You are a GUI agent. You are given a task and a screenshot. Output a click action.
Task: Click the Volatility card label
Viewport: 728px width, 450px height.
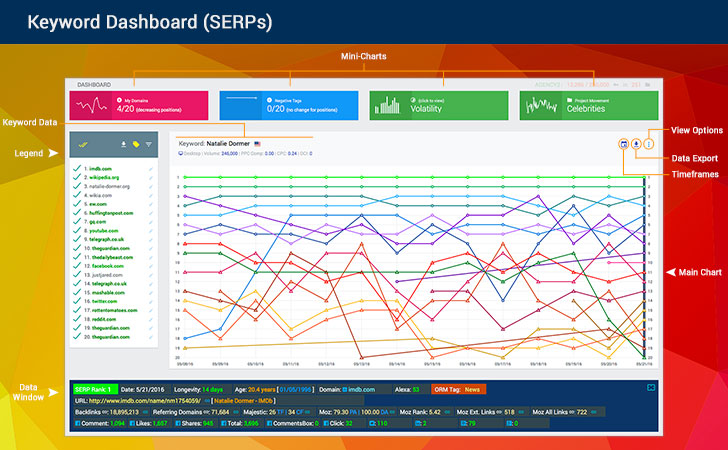tap(426, 109)
